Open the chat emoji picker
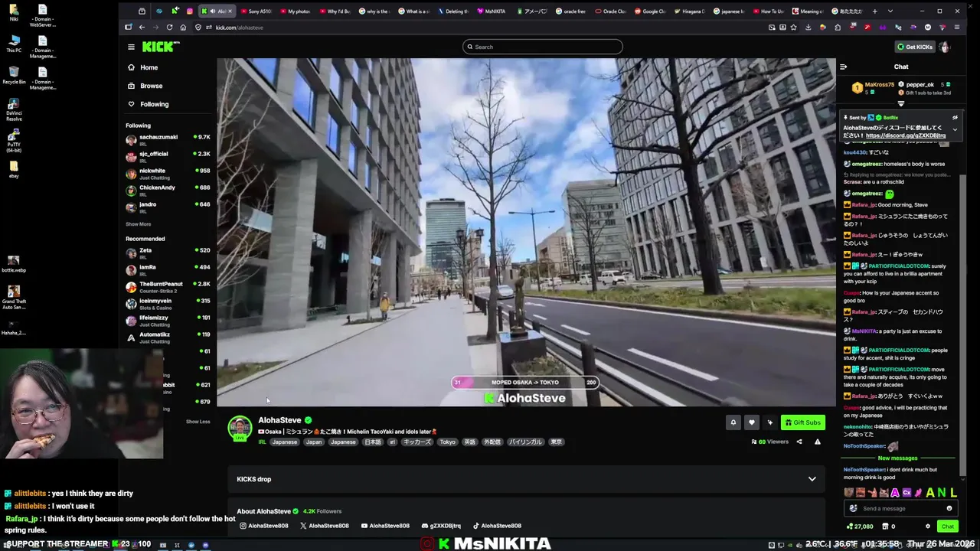980x551 pixels. pos(949,508)
